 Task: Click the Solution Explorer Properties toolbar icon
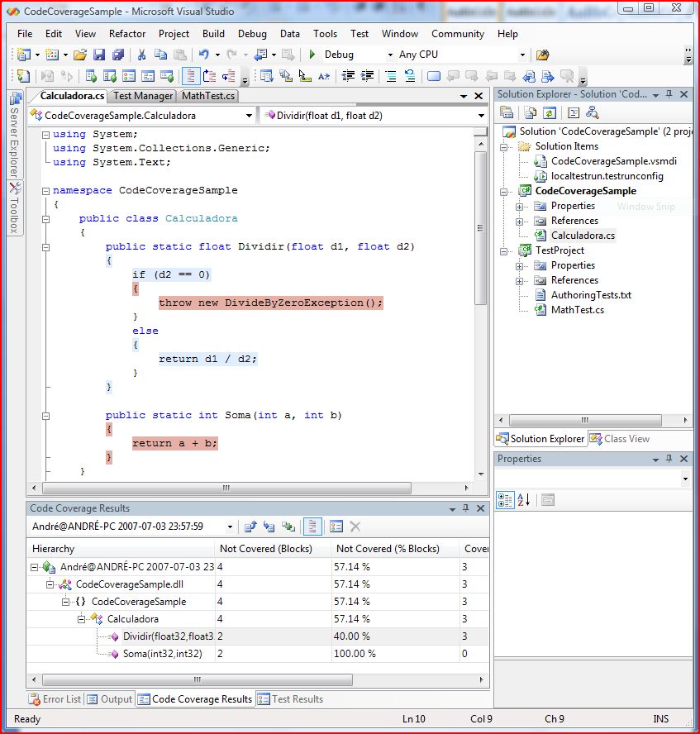pos(507,112)
